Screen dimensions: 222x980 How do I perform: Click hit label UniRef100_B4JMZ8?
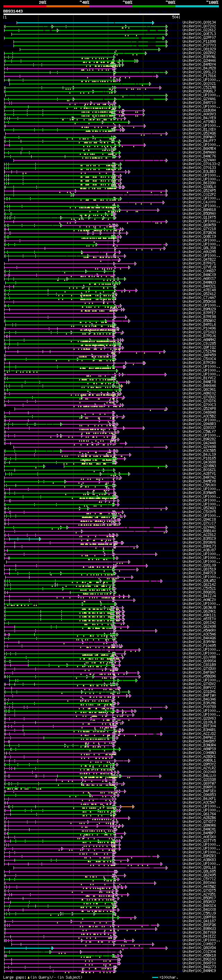click(x=199, y=68)
